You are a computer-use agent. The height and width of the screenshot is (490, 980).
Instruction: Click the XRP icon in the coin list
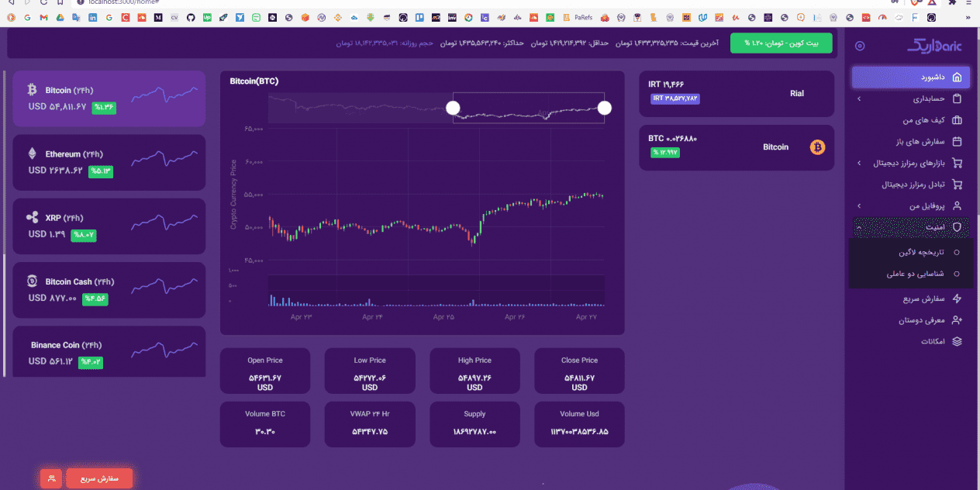(x=33, y=218)
